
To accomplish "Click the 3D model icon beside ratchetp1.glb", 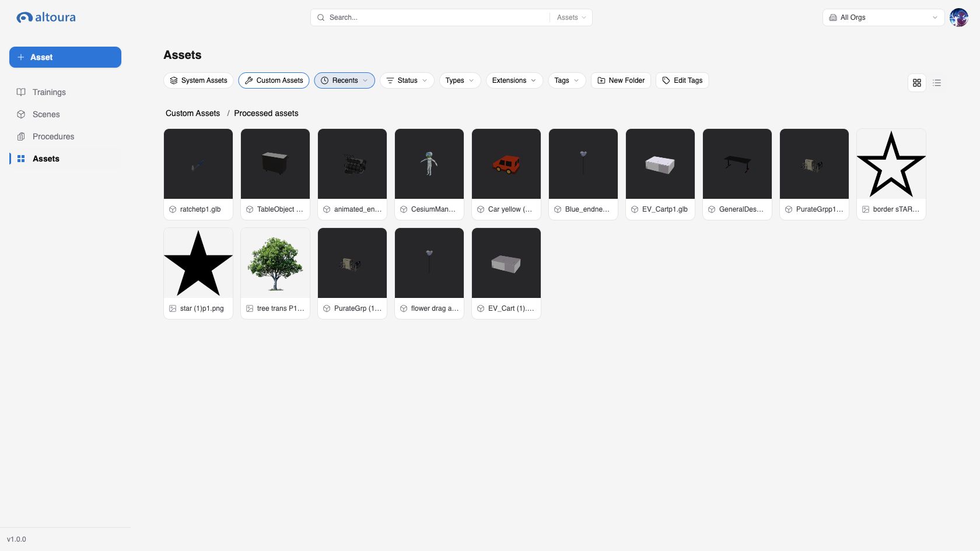I will point(173,209).
